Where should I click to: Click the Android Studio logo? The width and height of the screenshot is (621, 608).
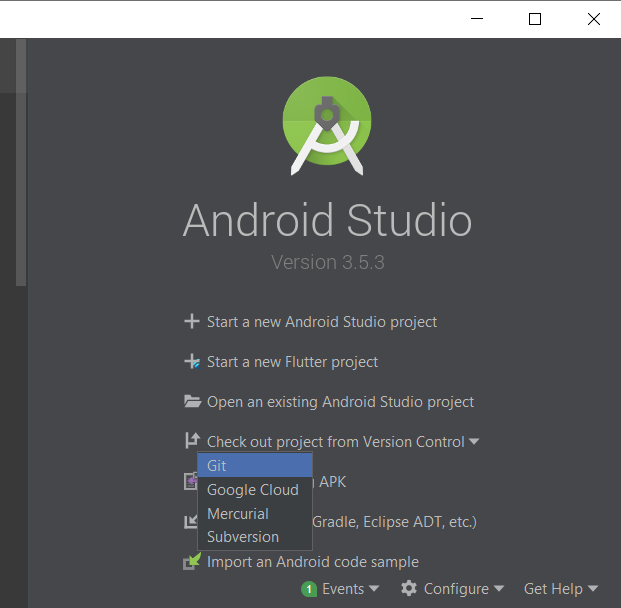327,126
